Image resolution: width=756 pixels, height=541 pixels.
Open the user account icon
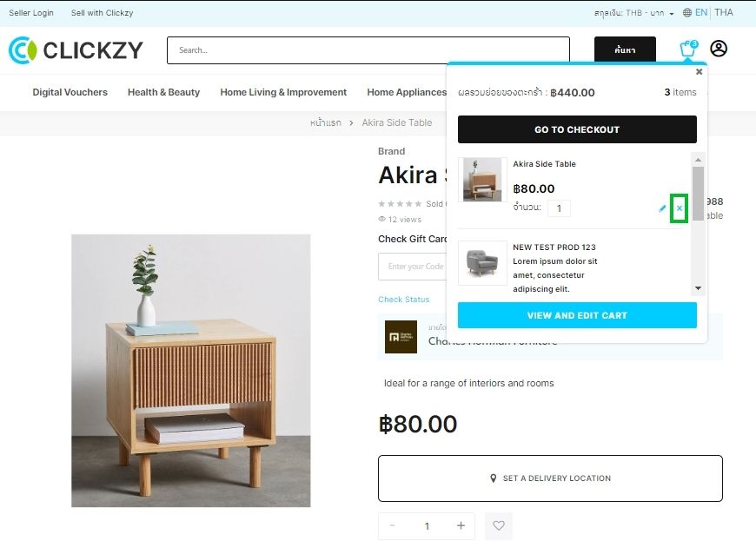[x=719, y=49]
